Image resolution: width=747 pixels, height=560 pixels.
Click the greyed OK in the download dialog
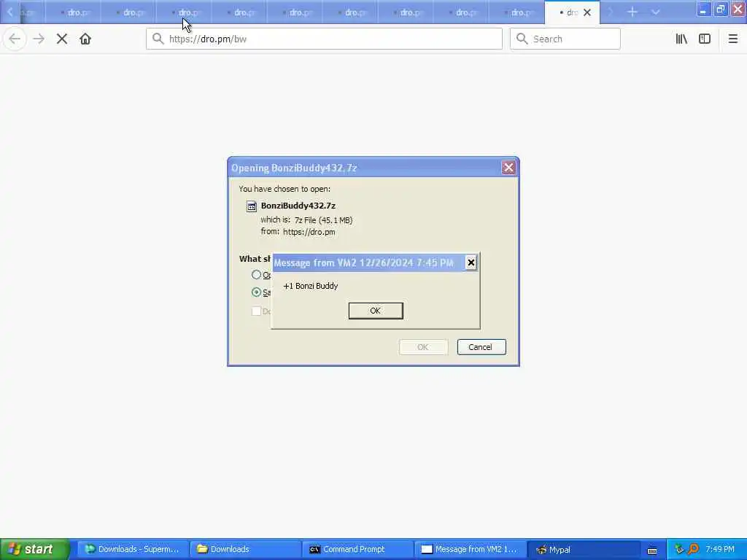coord(423,347)
